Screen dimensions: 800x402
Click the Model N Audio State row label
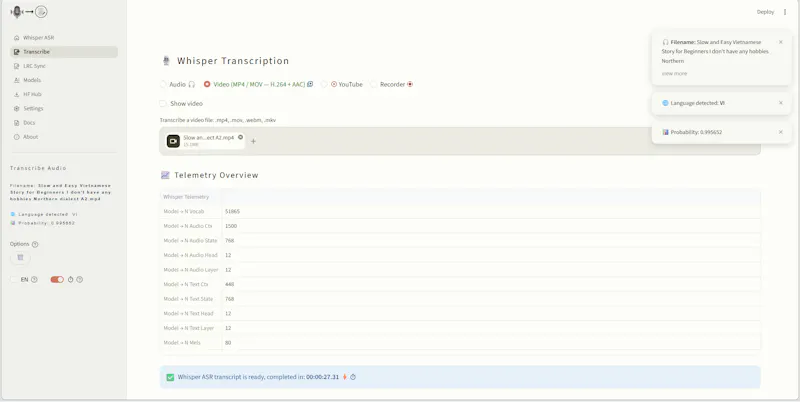click(190, 240)
